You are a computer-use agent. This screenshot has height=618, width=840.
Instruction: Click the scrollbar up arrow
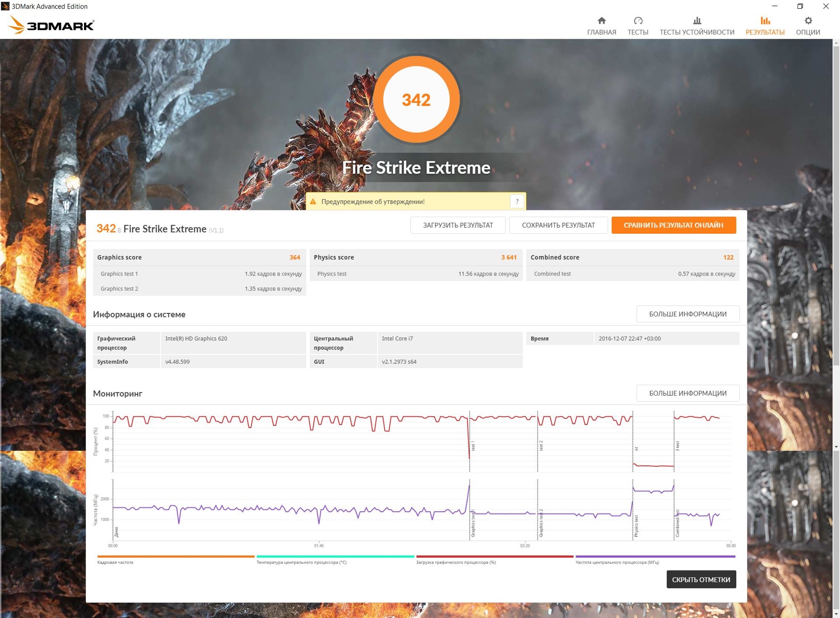coord(836,42)
